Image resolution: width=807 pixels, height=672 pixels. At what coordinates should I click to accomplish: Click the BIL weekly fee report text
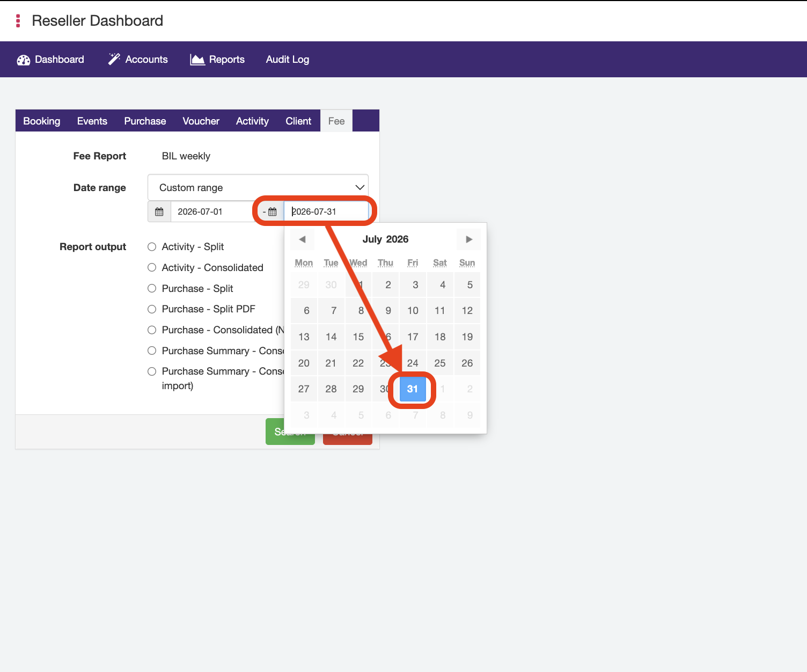tap(186, 156)
